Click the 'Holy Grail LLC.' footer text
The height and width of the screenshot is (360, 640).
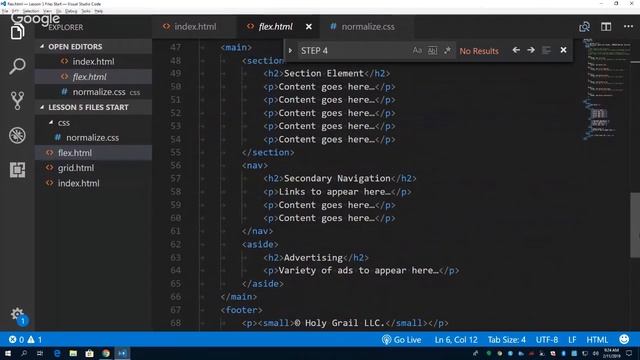[x=345, y=323]
